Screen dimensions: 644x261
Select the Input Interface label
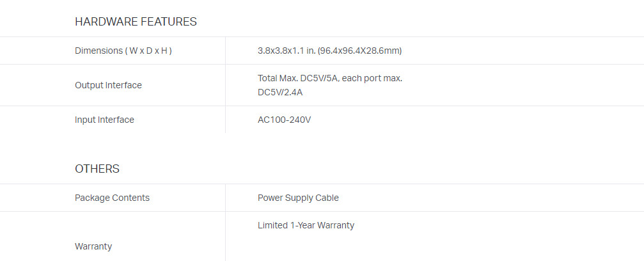(104, 120)
